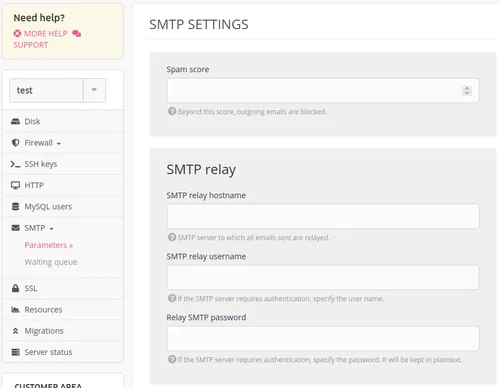This screenshot has width=500, height=388.
Task: Click the Firewall shield icon
Action: click(15, 143)
